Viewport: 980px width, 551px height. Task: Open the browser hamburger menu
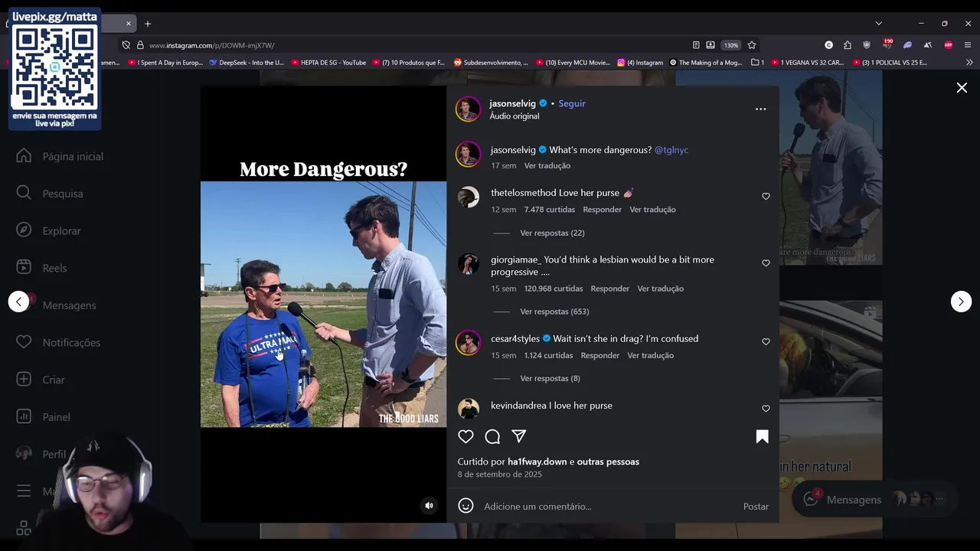pos(968,45)
